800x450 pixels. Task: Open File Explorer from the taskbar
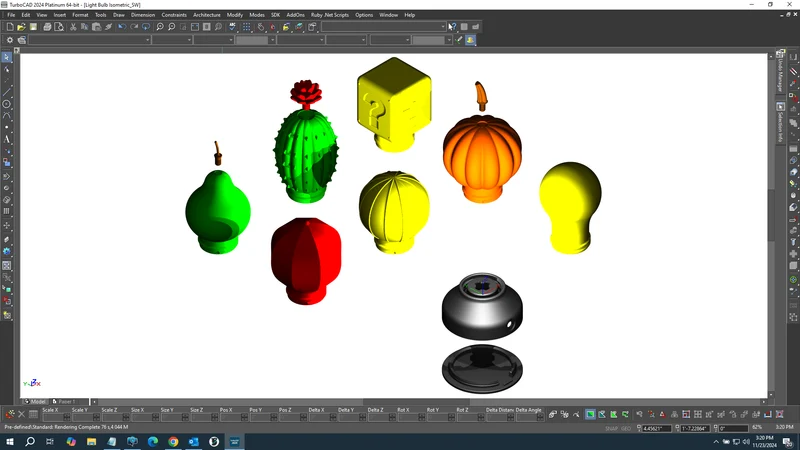tap(91, 441)
